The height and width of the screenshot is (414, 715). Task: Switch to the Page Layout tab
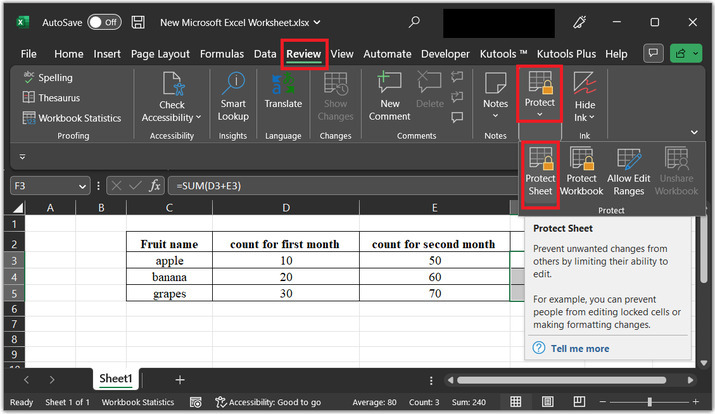[x=160, y=54]
